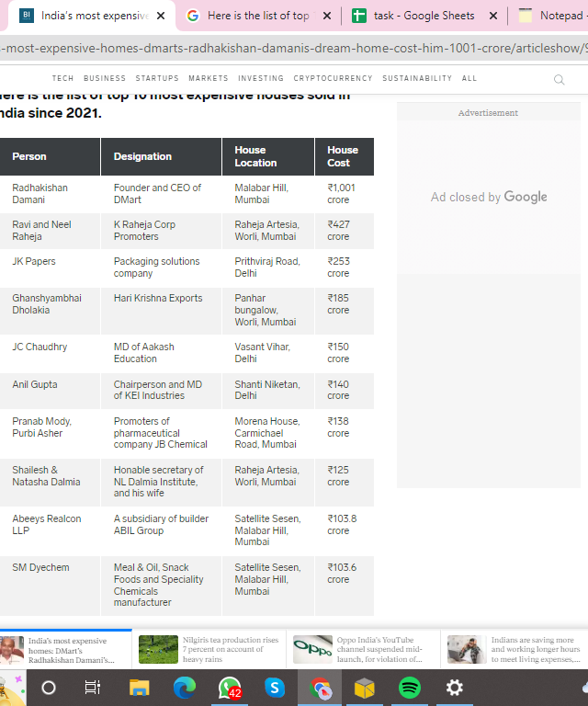588x706 pixels.
Task: Click the browser address bar URL
Action: point(294,48)
